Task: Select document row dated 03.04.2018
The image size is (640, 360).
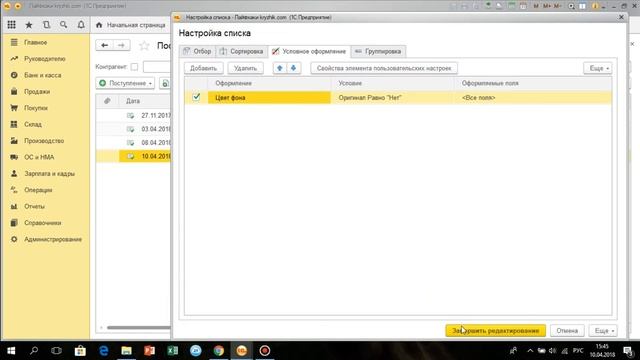Action: click(133, 129)
